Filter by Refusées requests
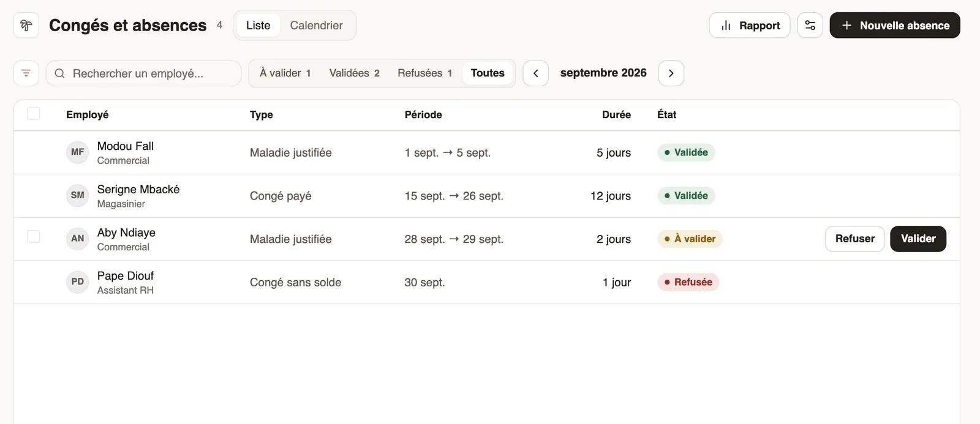The width and height of the screenshot is (980, 424). point(425,73)
